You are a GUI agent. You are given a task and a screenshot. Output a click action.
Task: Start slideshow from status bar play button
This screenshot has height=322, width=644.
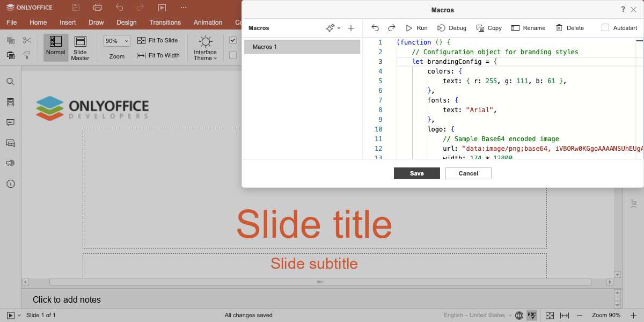tap(11, 316)
